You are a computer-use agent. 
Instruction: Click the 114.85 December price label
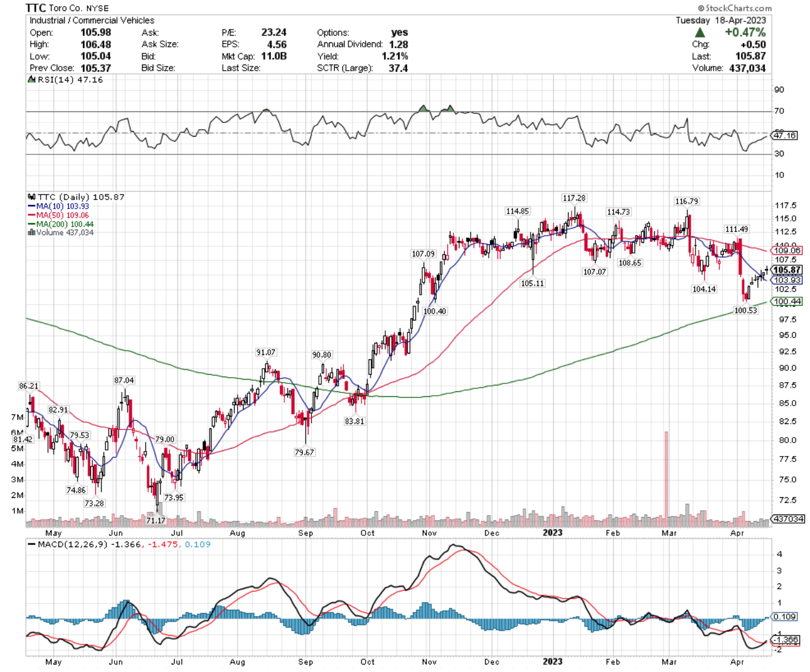[517, 211]
